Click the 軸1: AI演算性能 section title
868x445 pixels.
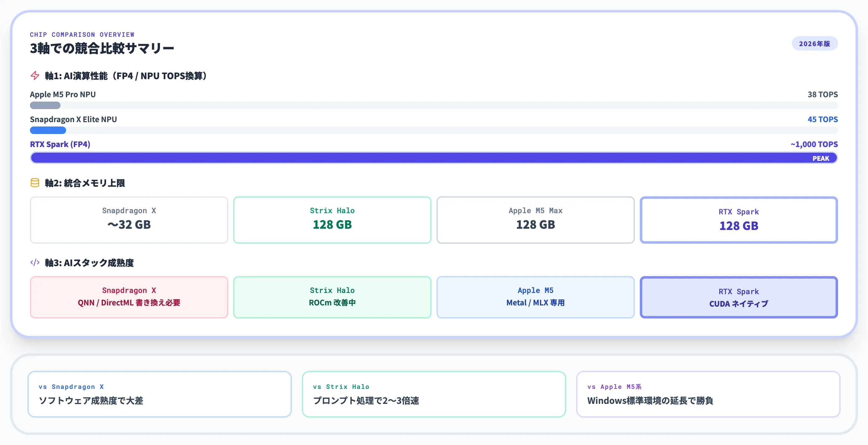pos(126,76)
